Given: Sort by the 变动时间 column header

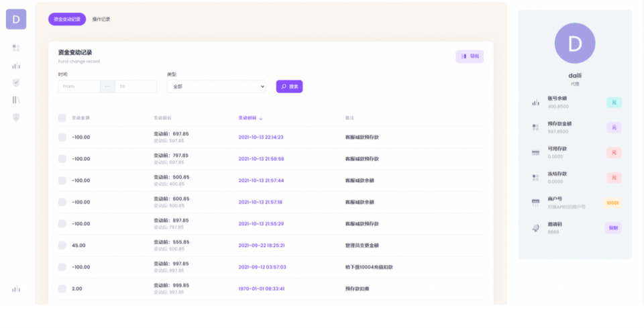Looking at the screenshot, I should pyautogui.click(x=250, y=118).
